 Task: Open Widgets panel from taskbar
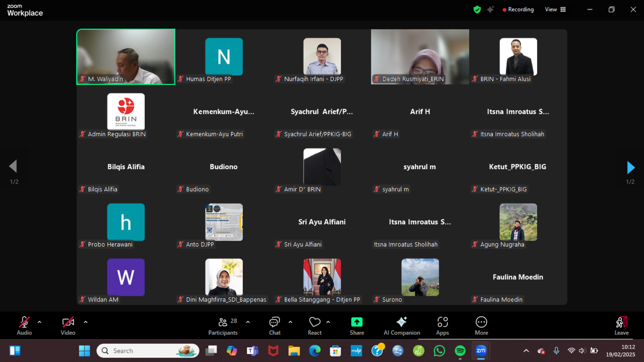click(x=15, y=351)
